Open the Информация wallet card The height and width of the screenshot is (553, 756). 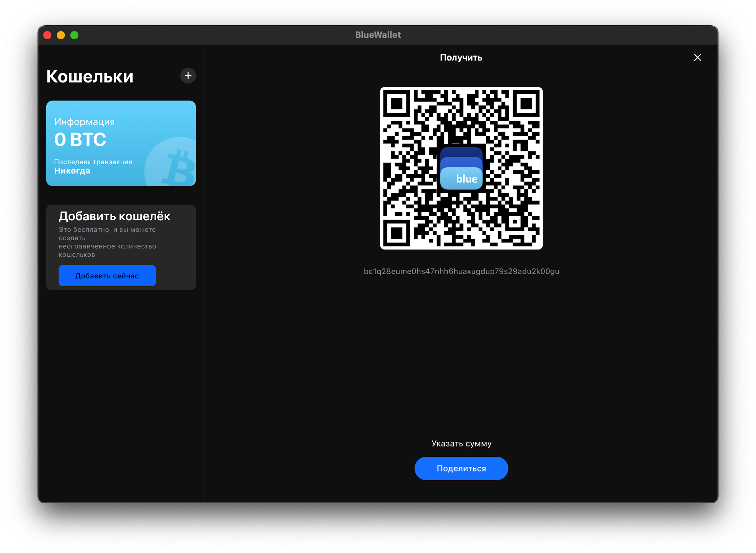tap(121, 143)
